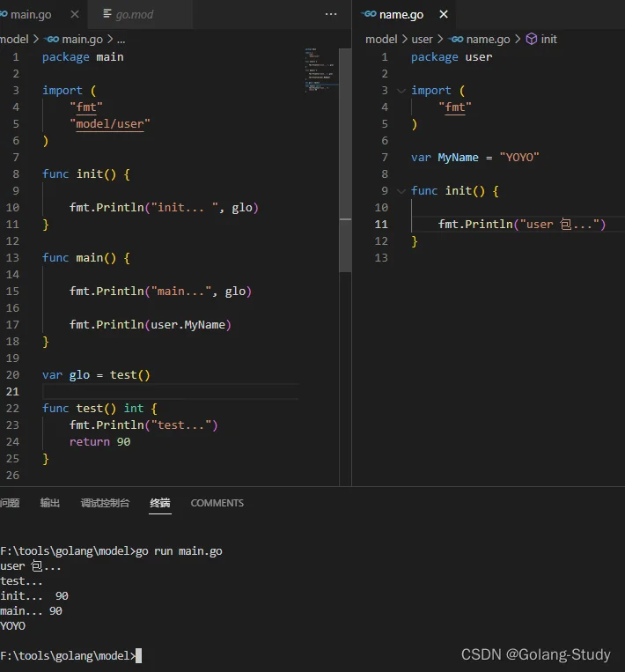
Task: Click the 'init... 90' terminal output
Action: tap(34, 596)
